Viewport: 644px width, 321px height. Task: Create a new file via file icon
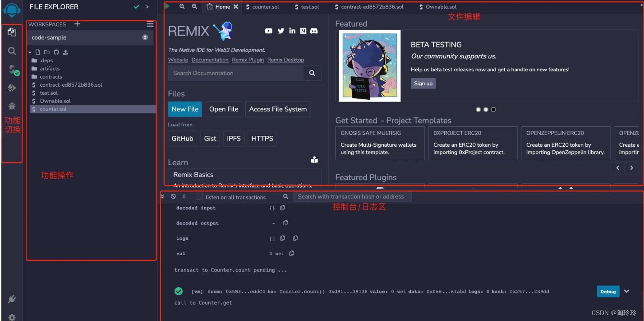tap(38, 52)
